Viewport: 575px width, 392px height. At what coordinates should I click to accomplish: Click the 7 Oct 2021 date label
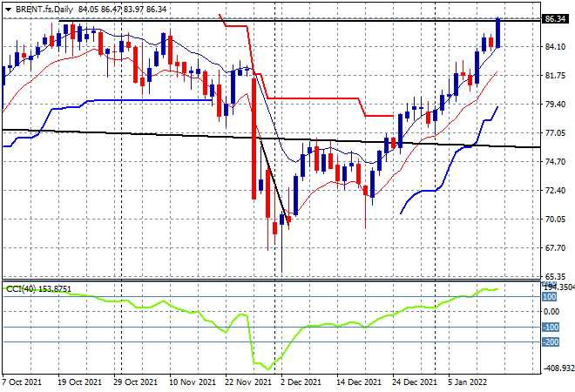pyautogui.click(x=22, y=382)
